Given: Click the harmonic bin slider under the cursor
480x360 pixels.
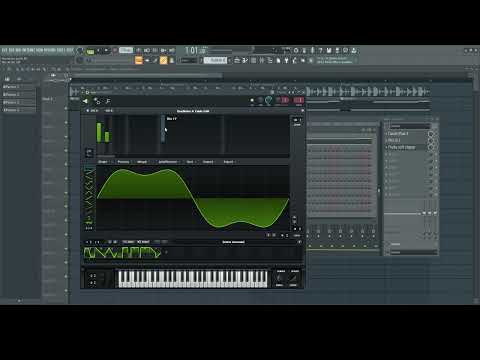Looking at the screenshot, I should [x=163, y=130].
